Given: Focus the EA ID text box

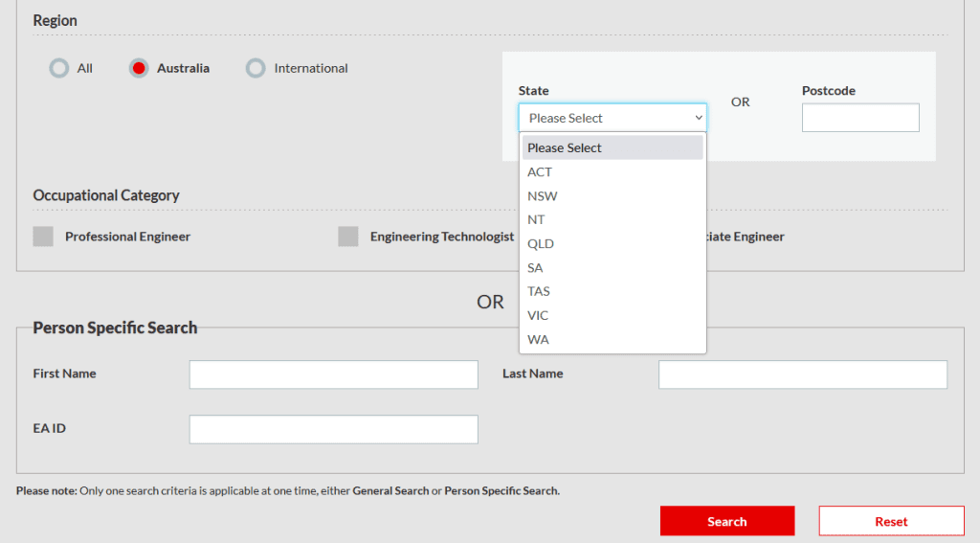Looking at the screenshot, I should click(x=334, y=429).
